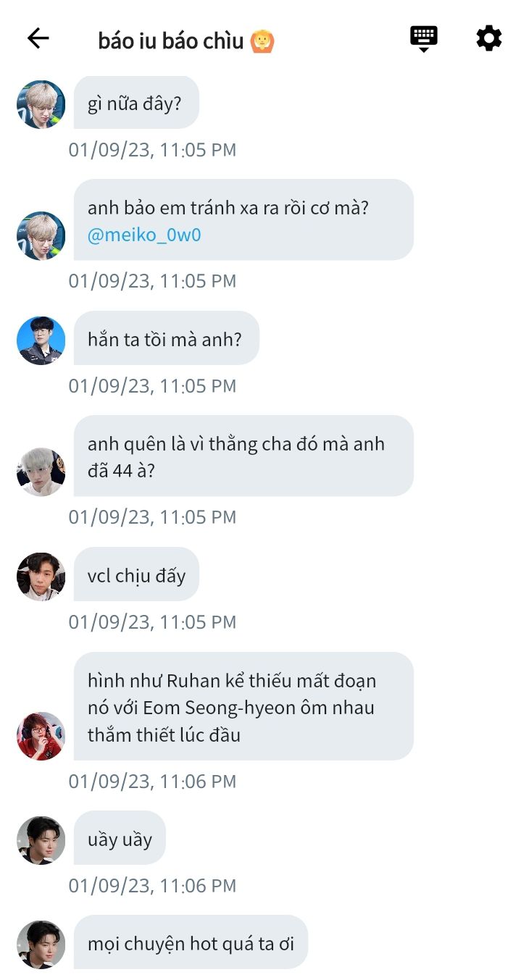Select the "gì nữa đây?" message bubble
This screenshot has width=521, height=980.
pos(136,103)
